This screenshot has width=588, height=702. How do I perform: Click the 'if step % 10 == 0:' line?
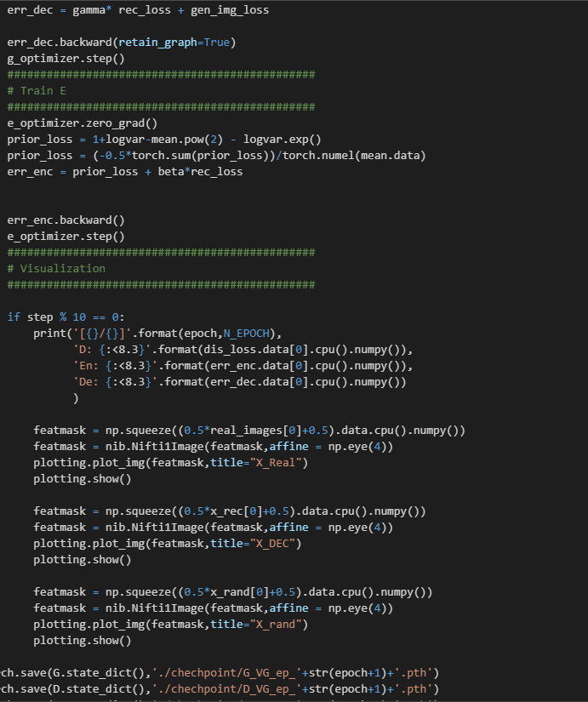click(66, 317)
